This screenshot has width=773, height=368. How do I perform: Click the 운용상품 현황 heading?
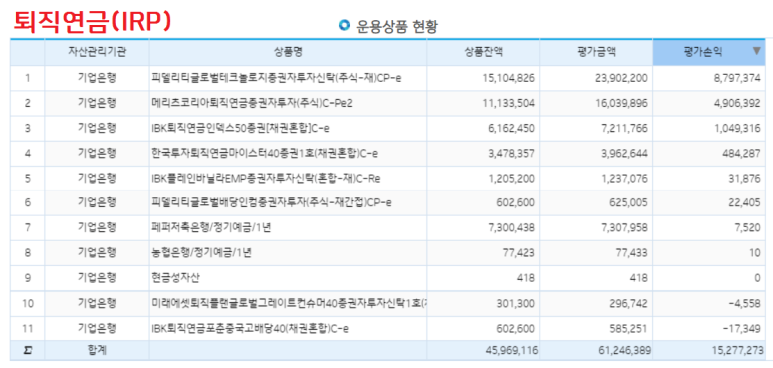pyautogui.click(x=396, y=26)
